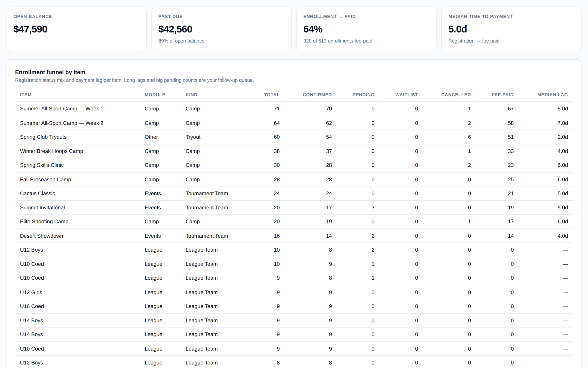Click pending 2 in Desert Showdown row
This screenshot has height=368, width=588.
click(x=373, y=236)
